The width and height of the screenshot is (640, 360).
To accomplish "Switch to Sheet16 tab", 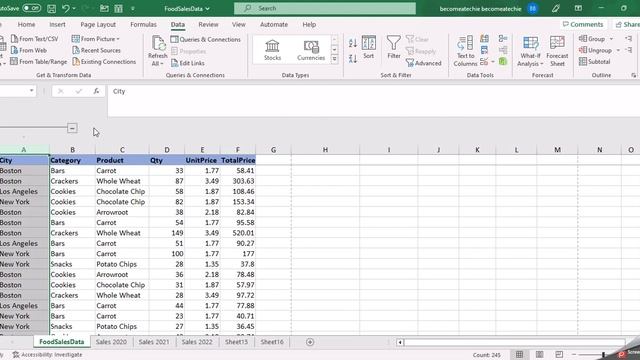I will [272, 342].
